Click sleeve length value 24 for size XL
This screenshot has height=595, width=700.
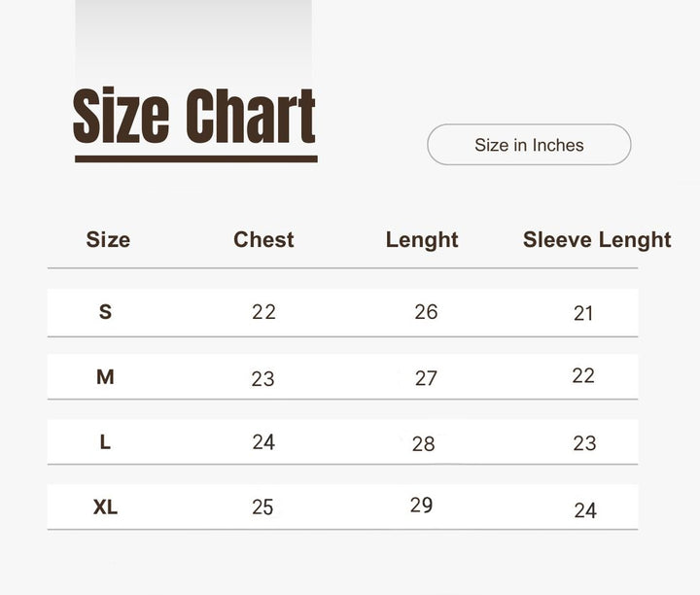pos(585,510)
